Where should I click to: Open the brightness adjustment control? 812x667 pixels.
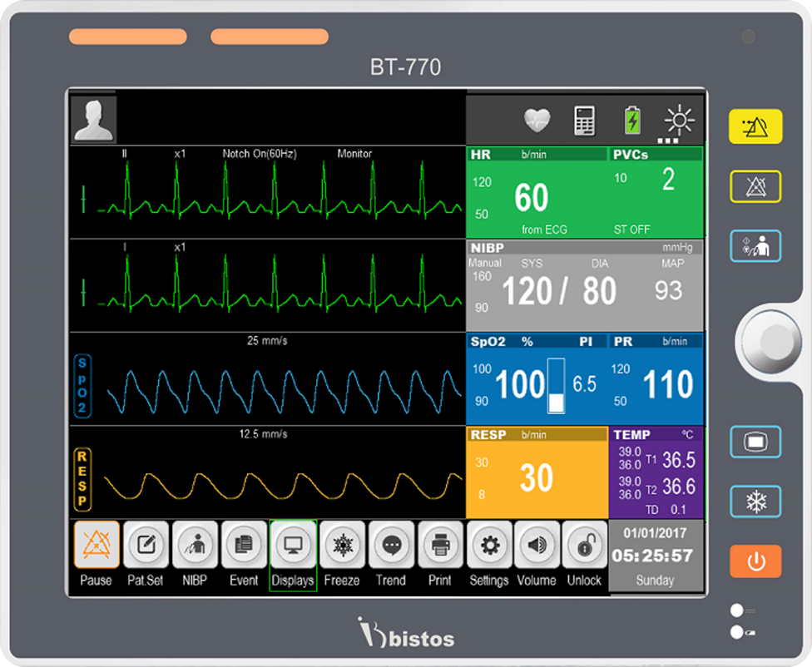click(679, 120)
